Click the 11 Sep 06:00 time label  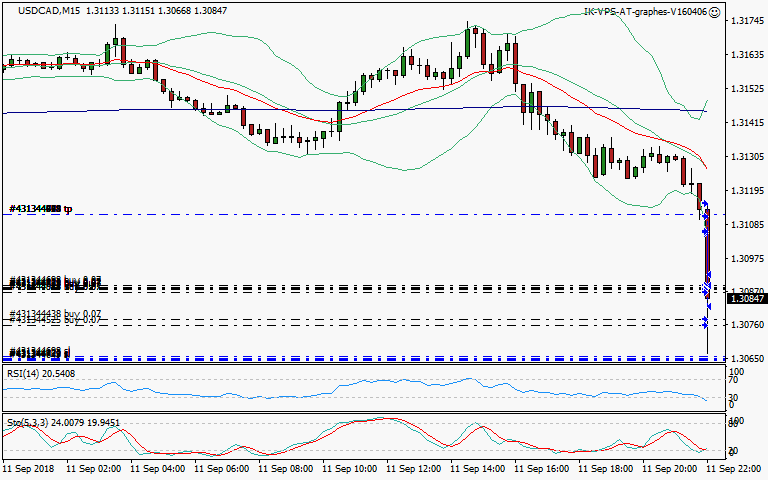pos(221,469)
